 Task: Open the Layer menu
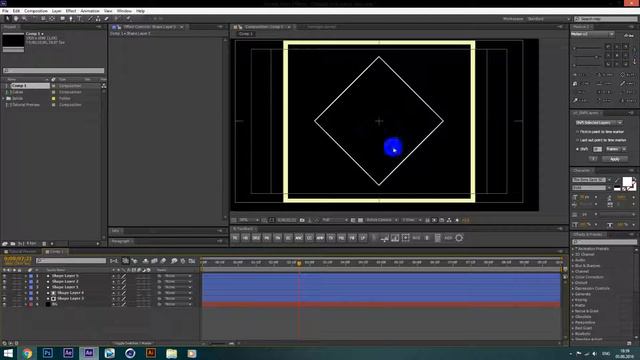57,11
